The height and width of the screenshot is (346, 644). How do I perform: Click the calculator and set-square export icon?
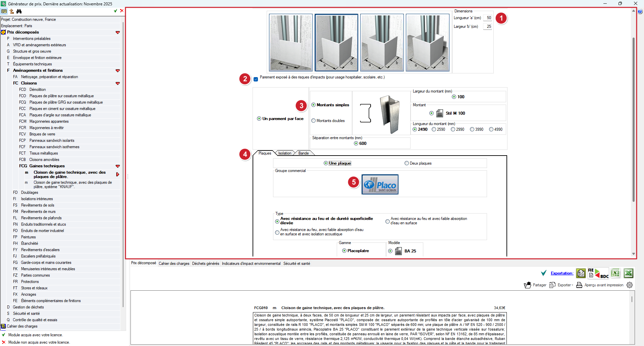581,273
